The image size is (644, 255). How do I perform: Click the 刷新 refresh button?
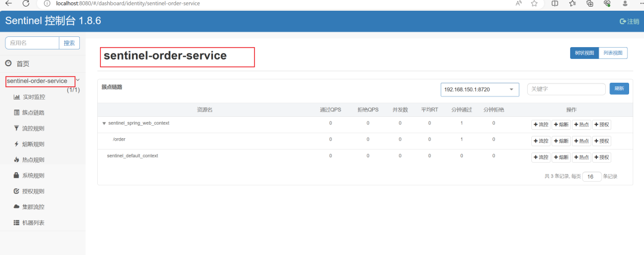point(619,89)
